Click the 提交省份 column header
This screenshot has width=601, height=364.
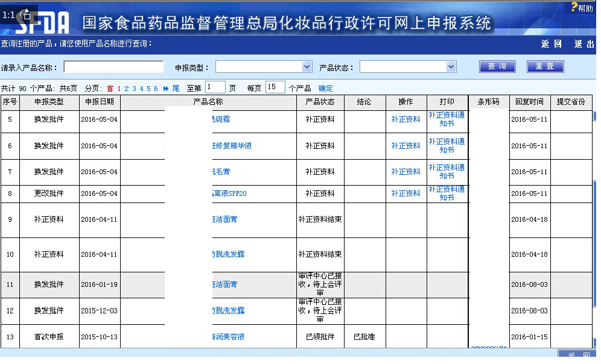point(571,102)
